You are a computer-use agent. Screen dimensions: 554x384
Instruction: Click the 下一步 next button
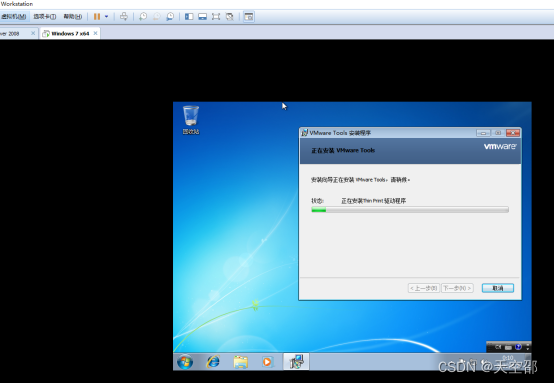457,288
